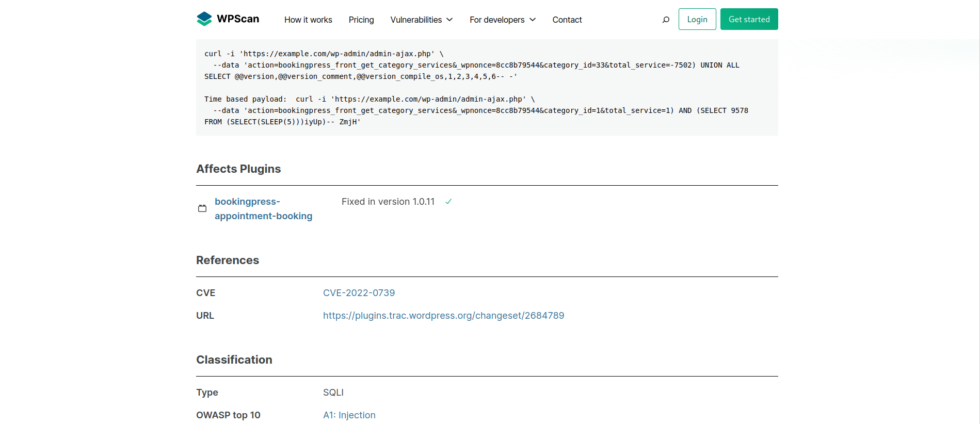
Task: Click the green fixed checkmark icon
Action: point(448,202)
